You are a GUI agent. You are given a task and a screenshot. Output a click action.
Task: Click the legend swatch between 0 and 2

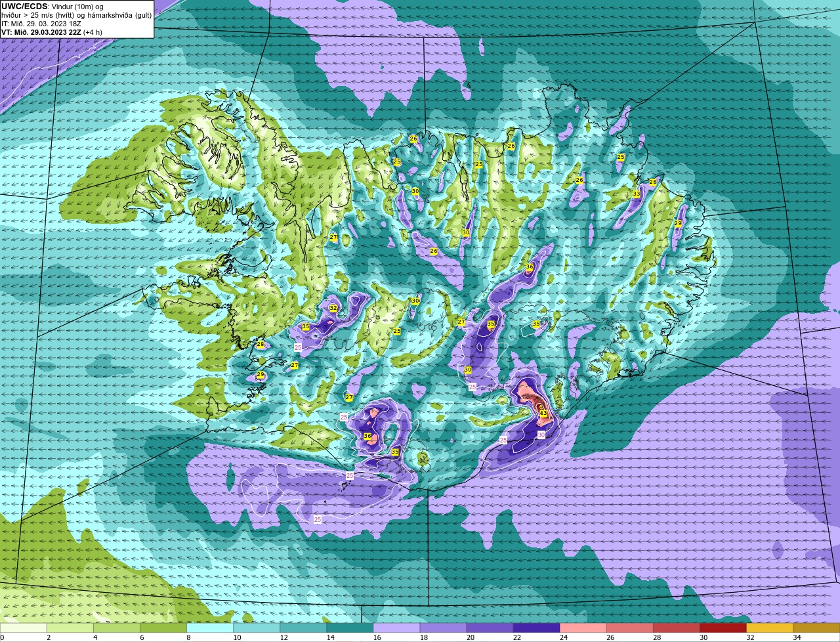coord(24,628)
